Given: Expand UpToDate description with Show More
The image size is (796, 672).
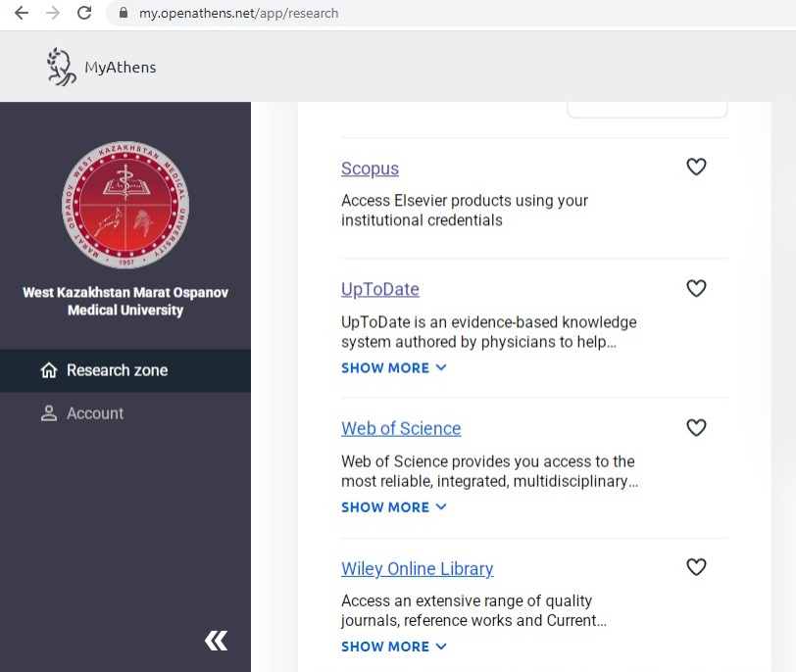Looking at the screenshot, I should pyautogui.click(x=393, y=368).
